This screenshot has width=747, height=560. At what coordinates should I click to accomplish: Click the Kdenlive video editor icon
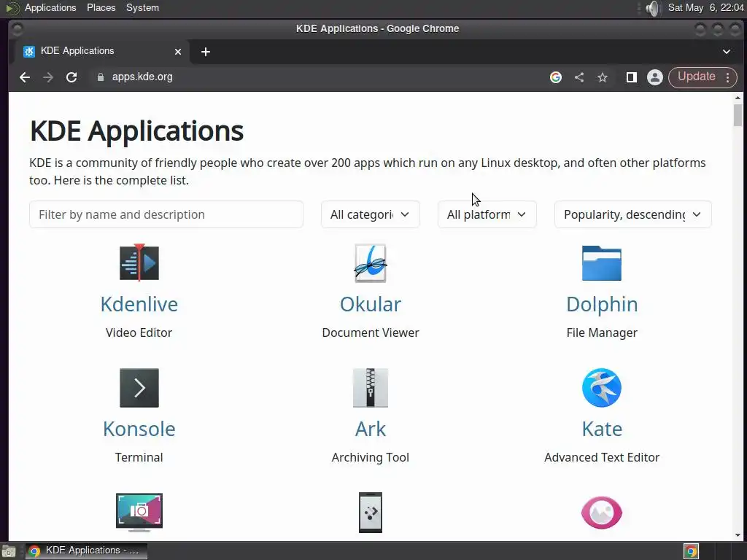coord(139,262)
